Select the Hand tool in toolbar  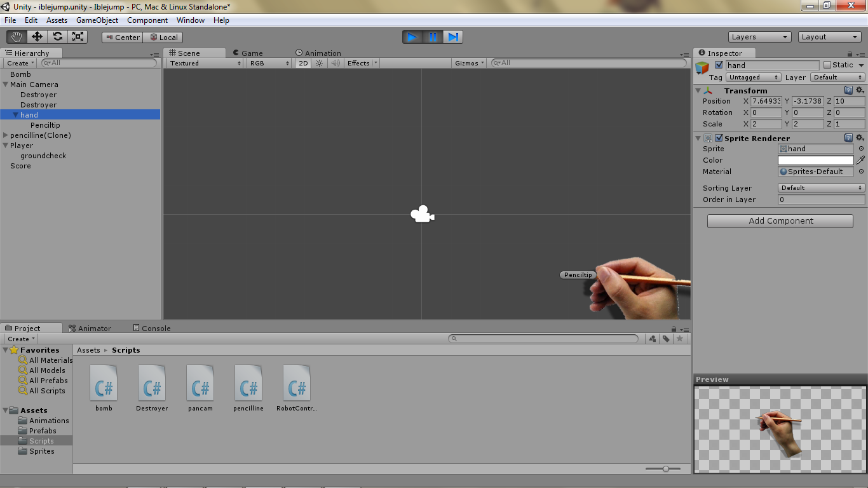click(x=17, y=37)
